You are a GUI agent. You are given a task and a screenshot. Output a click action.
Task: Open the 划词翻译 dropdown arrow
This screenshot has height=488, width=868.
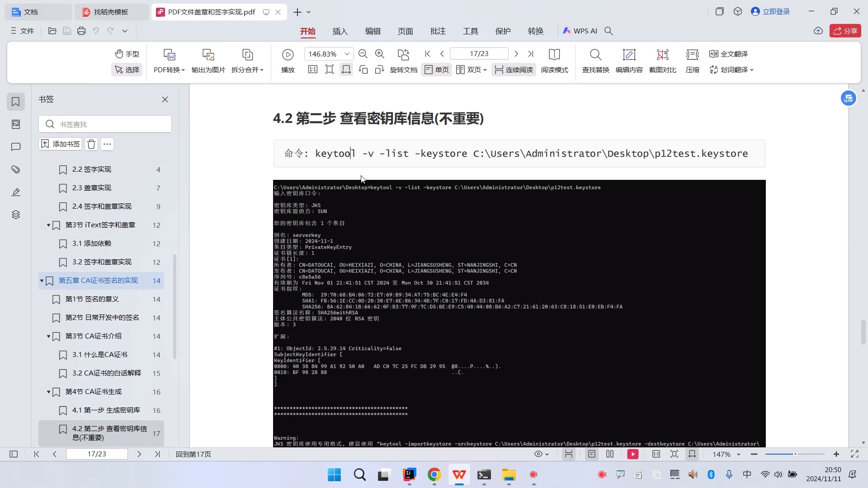pos(752,70)
